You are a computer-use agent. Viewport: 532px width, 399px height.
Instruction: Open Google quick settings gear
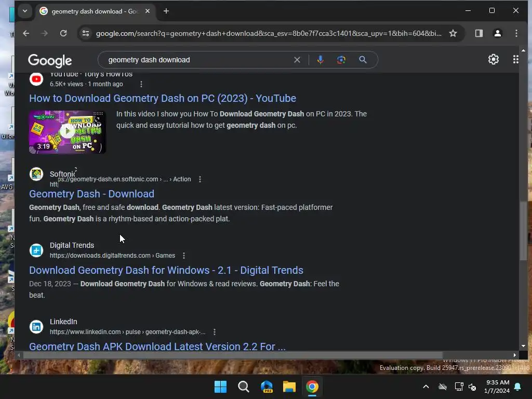(x=494, y=59)
